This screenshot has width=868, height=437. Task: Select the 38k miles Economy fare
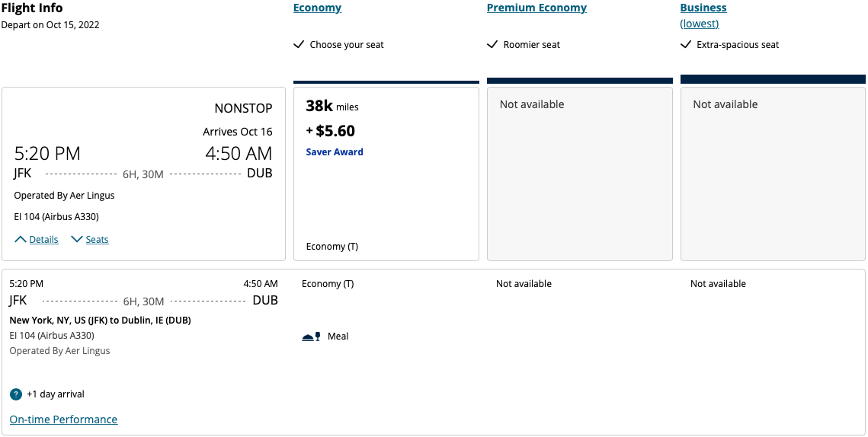386,174
